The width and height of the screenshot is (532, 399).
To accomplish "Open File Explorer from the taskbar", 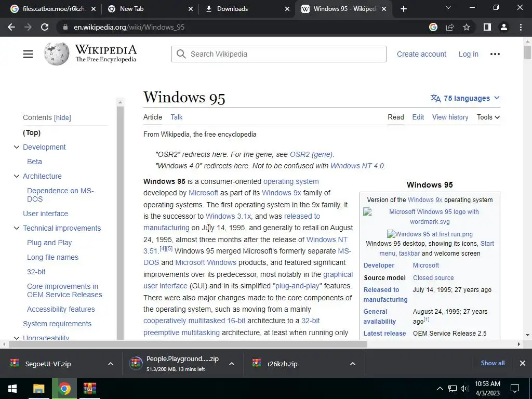I will click(38, 389).
